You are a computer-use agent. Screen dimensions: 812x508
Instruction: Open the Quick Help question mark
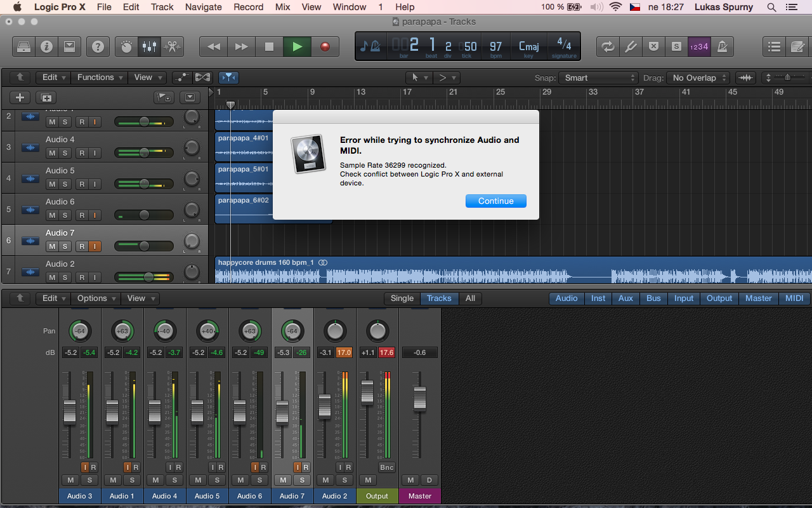point(98,47)
